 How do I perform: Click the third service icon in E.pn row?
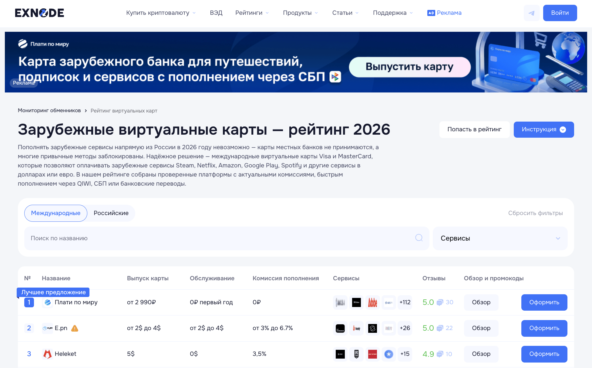372,328
